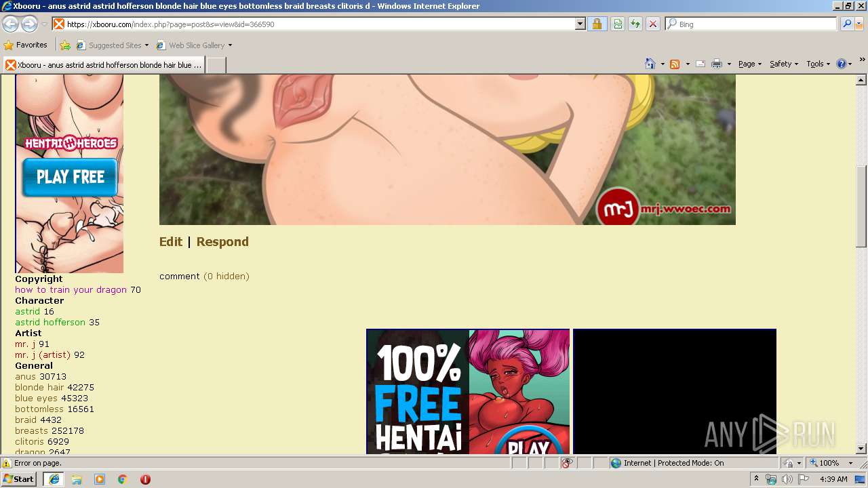This screenshot has height=488, width=868.
Task: Expand the address bar autocomplete dropdown
Action: pos(580,24)
